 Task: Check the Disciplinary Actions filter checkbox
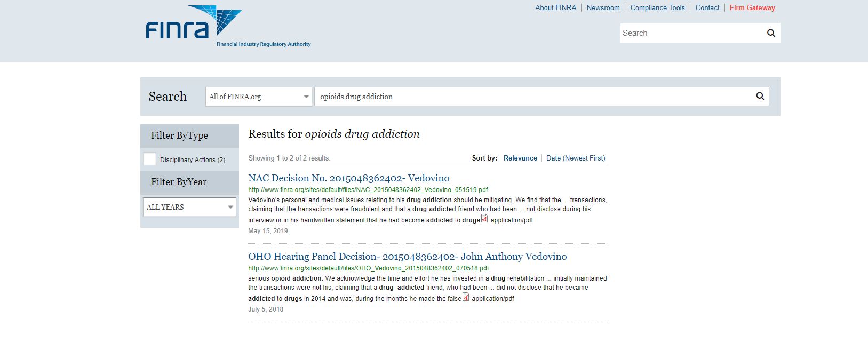[x=150, y=159]
